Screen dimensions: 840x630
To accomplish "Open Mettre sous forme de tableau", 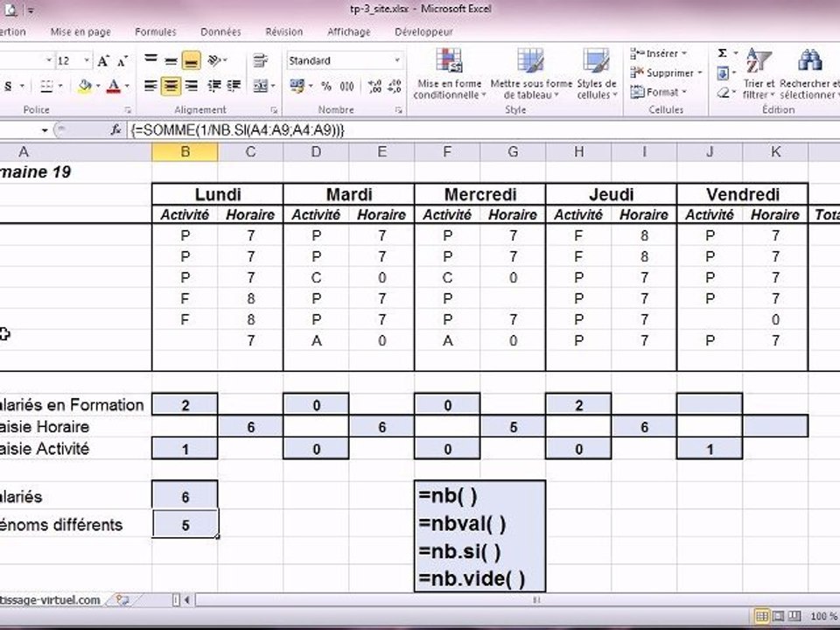I will [531, 73].
